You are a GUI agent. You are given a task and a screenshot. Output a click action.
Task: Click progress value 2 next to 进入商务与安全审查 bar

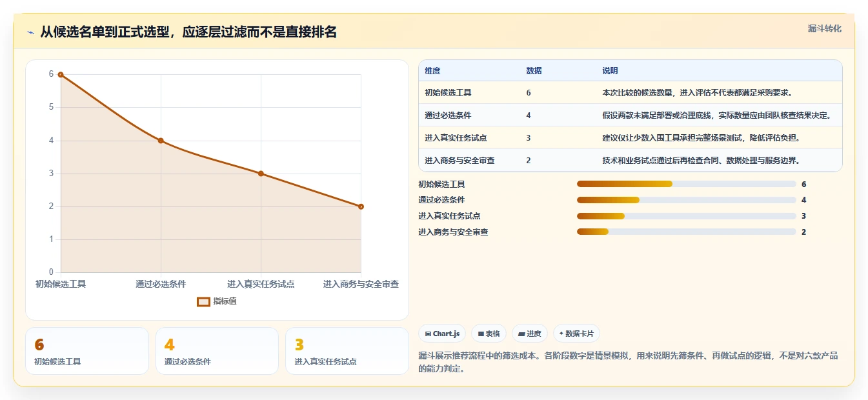pos(803,232)
